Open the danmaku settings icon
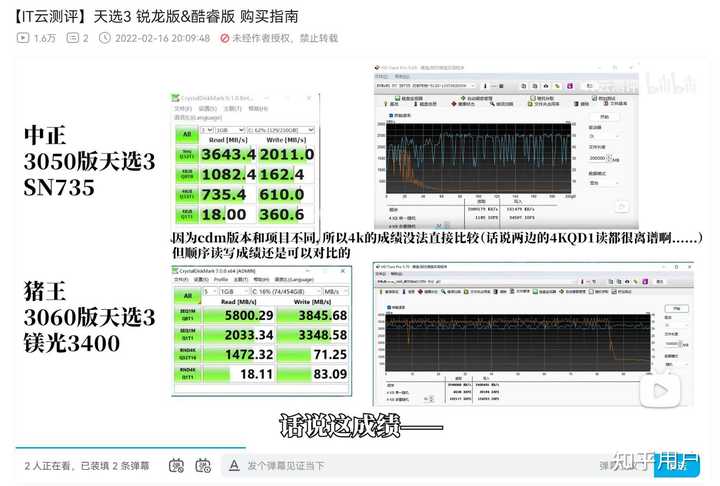This screenshot has height=486, width=720. pyautogui.click(x=203, y=465)
